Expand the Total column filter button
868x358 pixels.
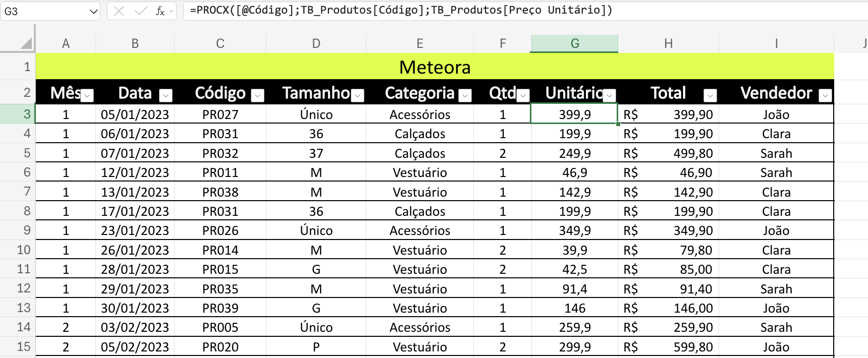coord(710,95)
